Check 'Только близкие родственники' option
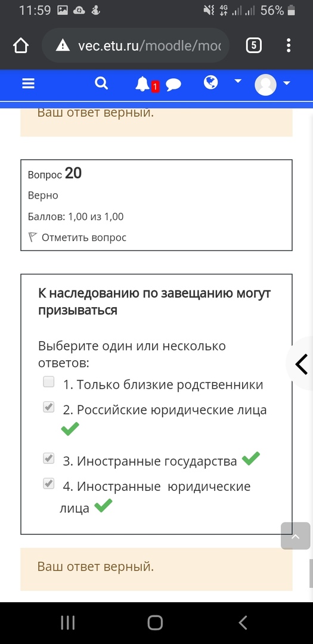313x644 pixels. coord(48,382)
